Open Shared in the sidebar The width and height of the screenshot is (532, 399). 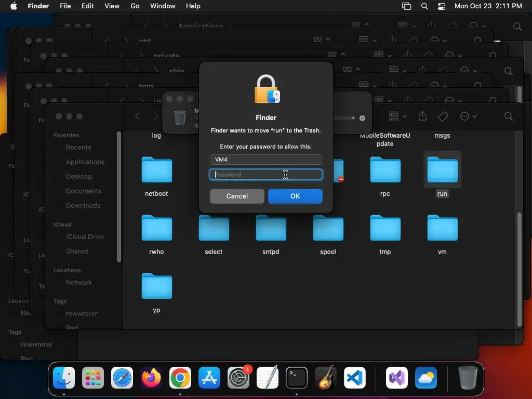77,251
